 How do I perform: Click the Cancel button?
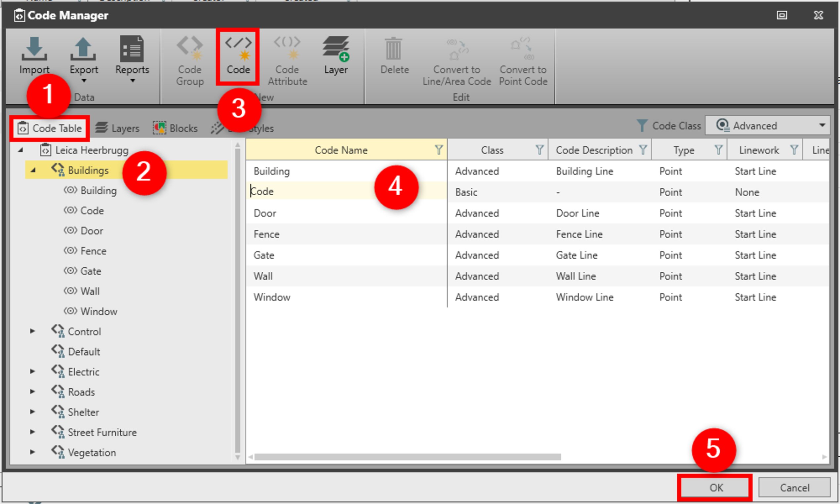794,488
